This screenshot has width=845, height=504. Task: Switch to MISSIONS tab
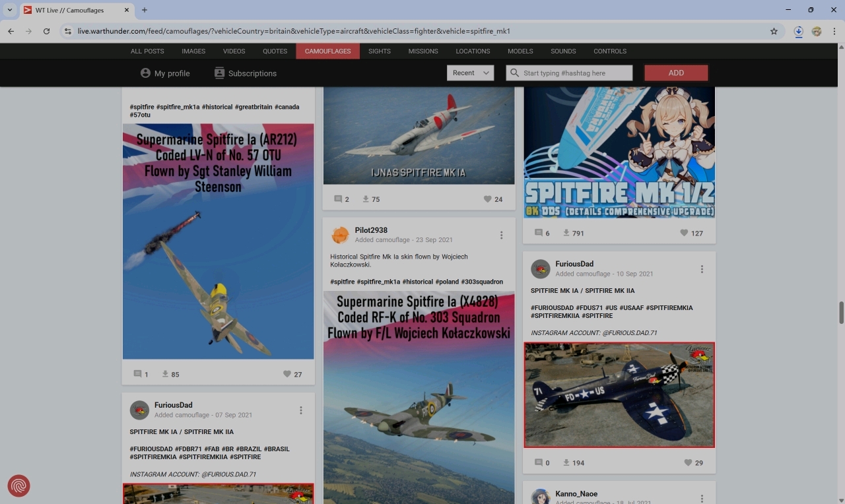[x=423, y=51]
